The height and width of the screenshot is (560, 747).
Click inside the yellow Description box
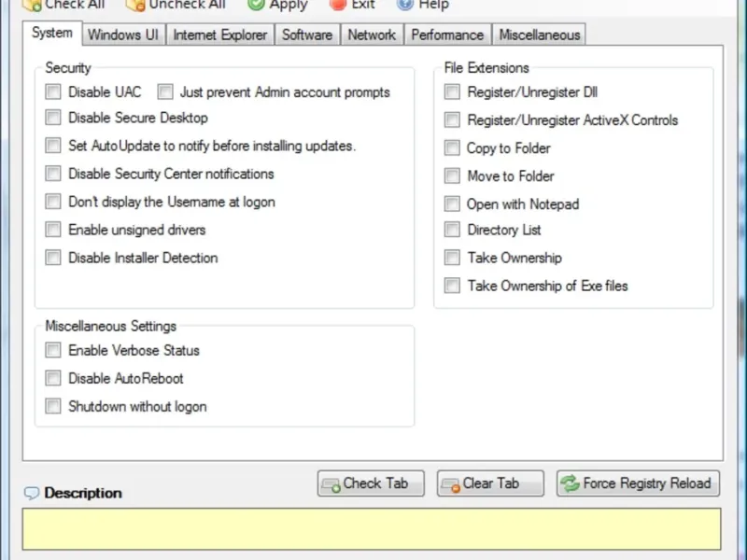pyautogui.click(x=372, y=529)
